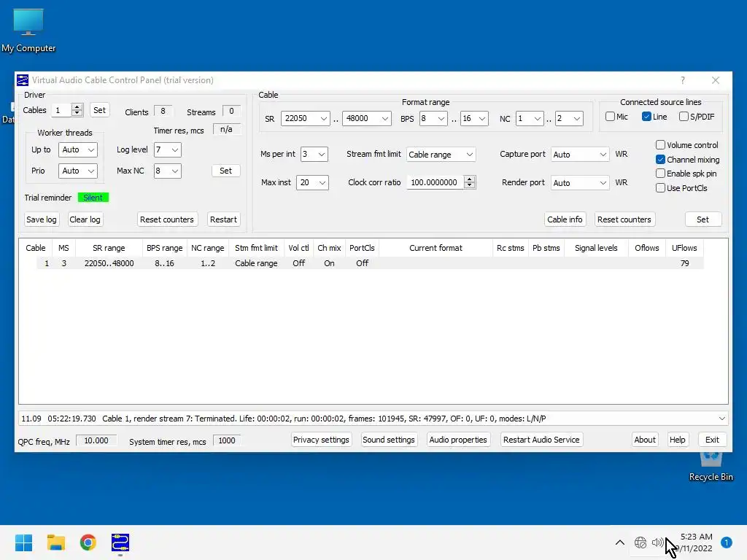Show hidden tray icons chevron
Viewport: 747px width, 560px height.
620,542
